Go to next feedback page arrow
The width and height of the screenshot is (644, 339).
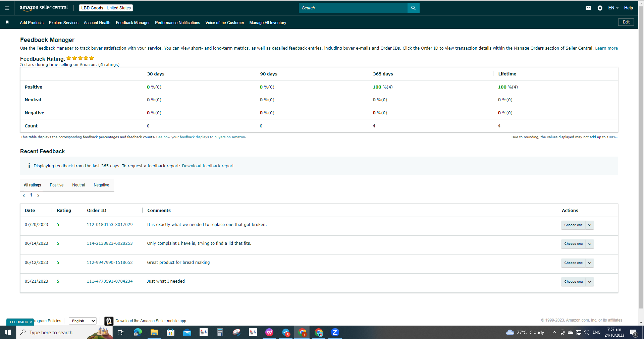(38, 195)
